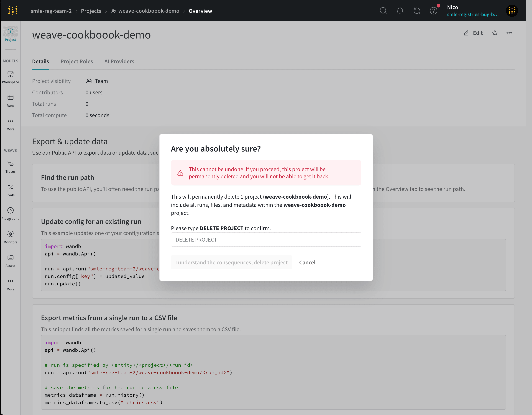Screen dimensions: 532x415
Task: Star the weave-cookboook-demo project
Action: point(495,33)
